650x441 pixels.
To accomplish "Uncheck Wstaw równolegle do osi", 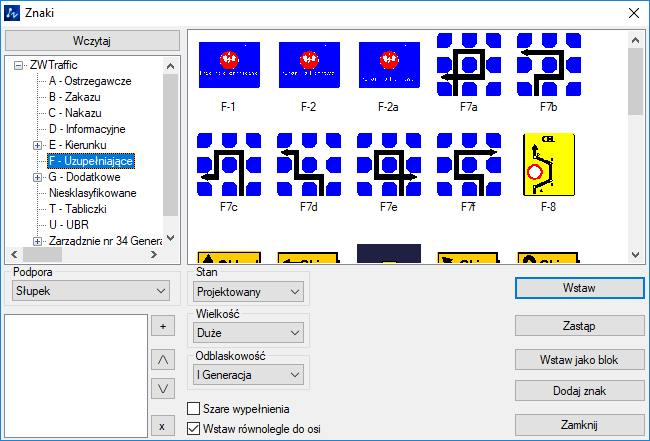I will [195, 428].
